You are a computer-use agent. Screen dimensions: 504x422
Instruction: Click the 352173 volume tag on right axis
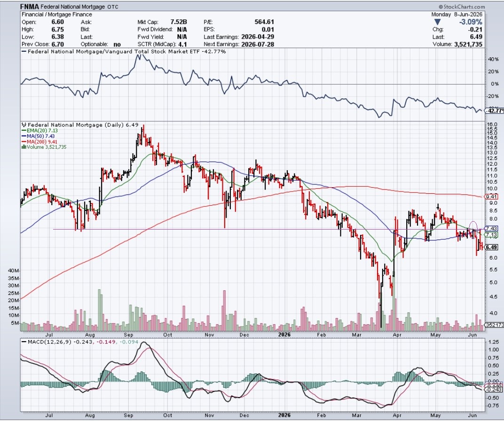(x=494, y=325)
